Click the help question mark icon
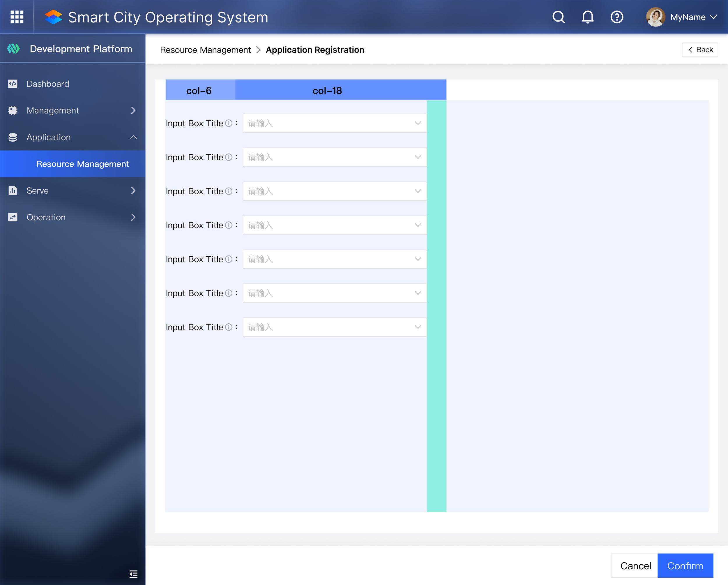The height and width of the screenshot is (585, 728). pos(616,17)
